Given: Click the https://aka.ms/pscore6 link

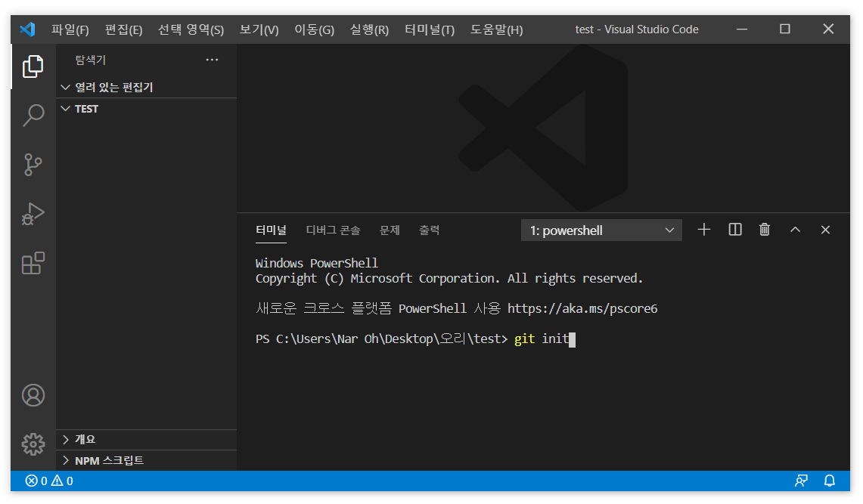Looking at the screenshot, I should (x=582, y=308).
